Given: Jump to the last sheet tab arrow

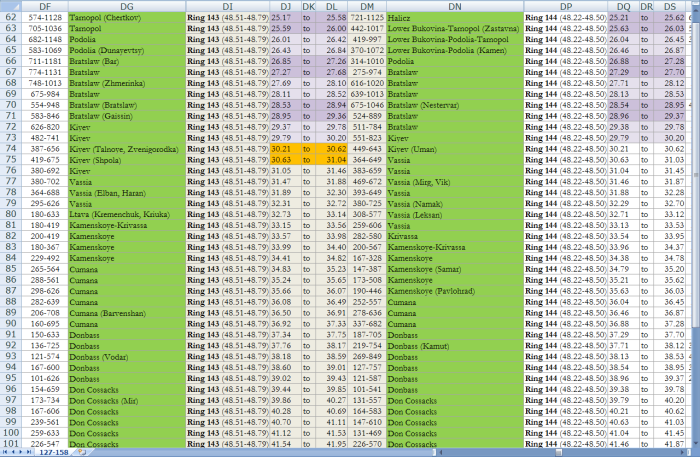Looking at the screenshot, I should [29, 452].
